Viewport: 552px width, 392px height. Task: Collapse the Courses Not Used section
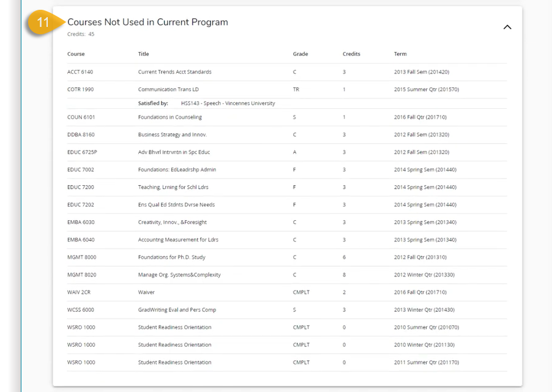[x=507, y=28]
